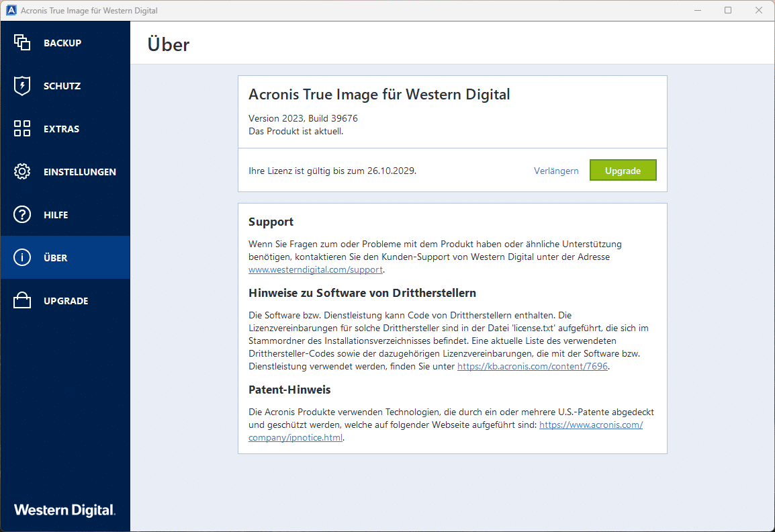Click the Einstellungen gear icon
The height and width of the screenshot is (532, 775).
point(22,172)
